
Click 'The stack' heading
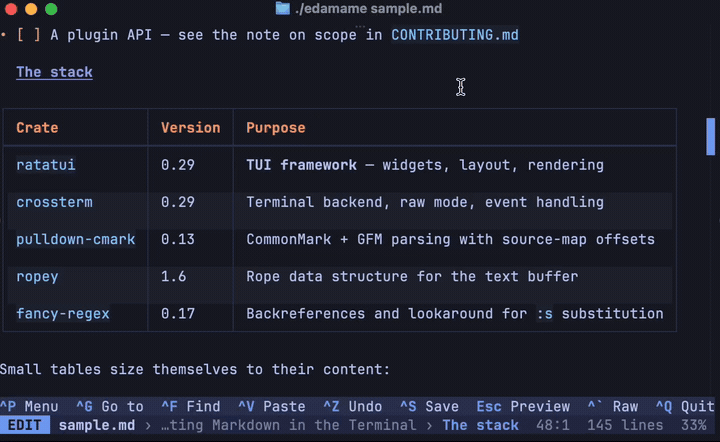tap(54, 72)
